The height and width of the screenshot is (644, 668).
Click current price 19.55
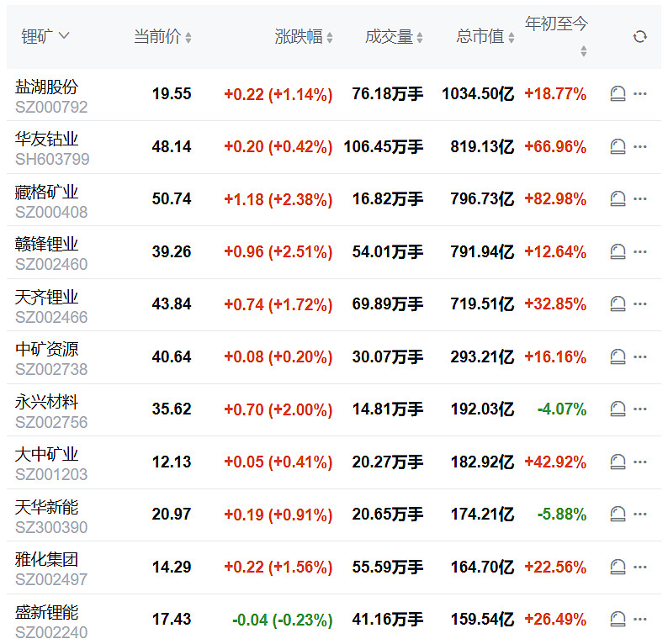click(x=172, y=93)
